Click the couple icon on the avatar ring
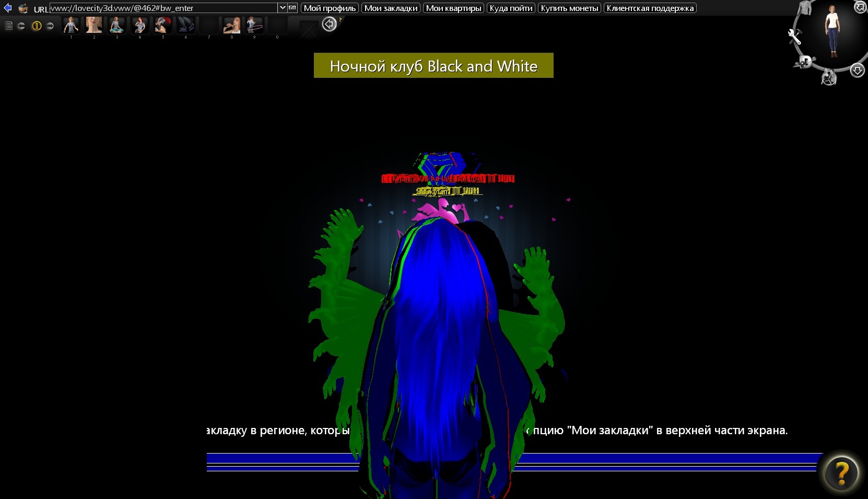 [829, 78]
